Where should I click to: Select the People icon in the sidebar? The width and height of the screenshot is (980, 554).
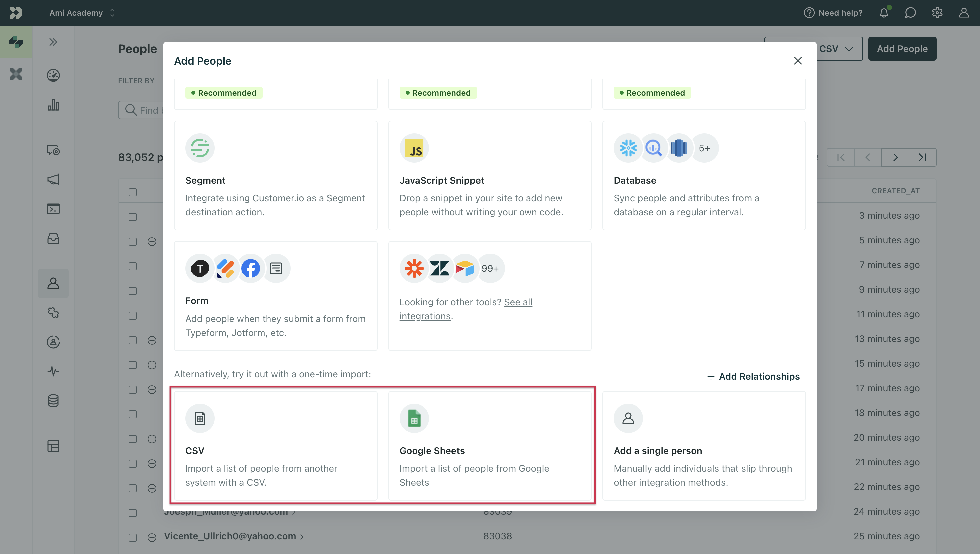click(x=53, y=283)
